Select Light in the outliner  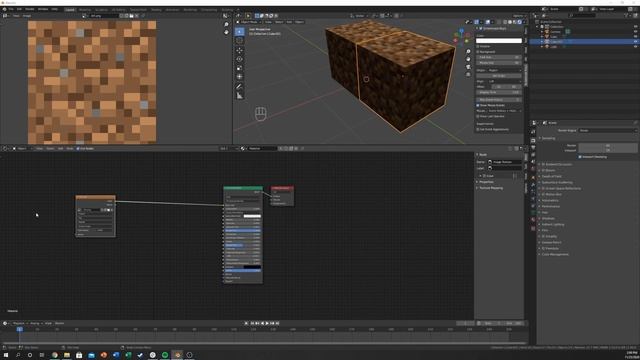[553, 47]
